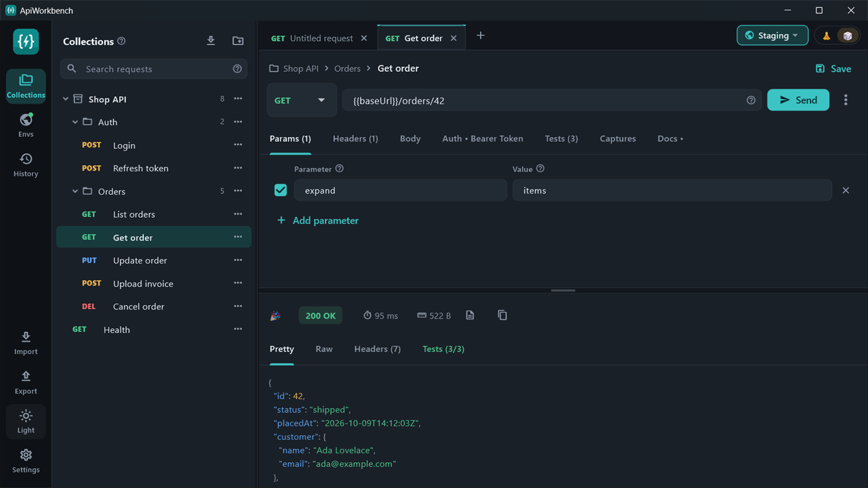Click the help icon next to Parameter
The image size is (868, 488).
[339, 169]
